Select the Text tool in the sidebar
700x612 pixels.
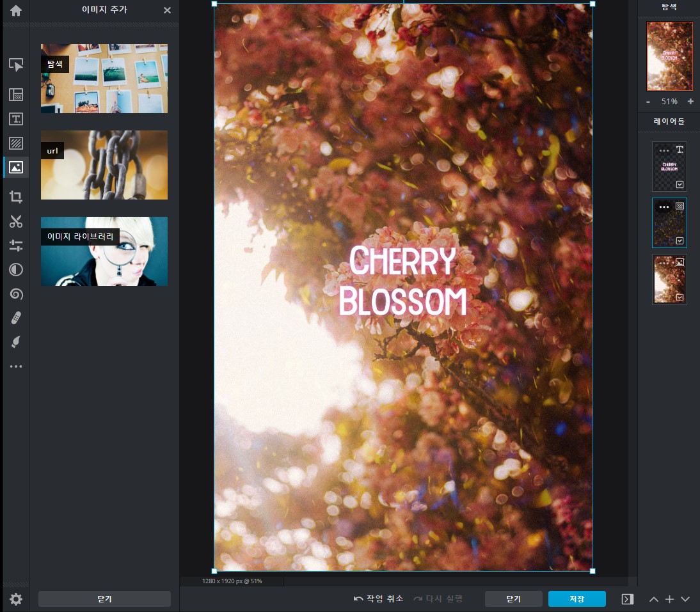[15, 119]
